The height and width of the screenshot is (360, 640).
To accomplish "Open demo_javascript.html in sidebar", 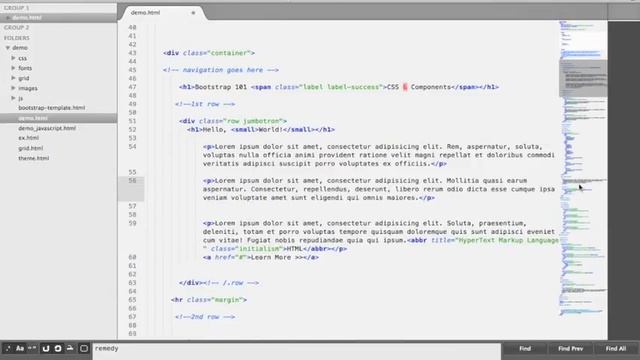I will 47,128.
